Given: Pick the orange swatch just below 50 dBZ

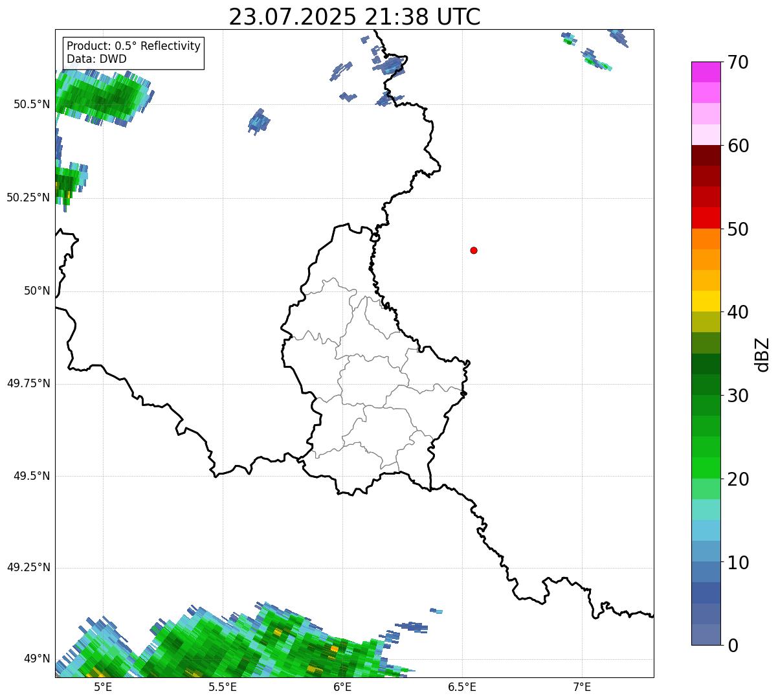Looking at the screenshot, I should pyautogui.click(x=706, y=239).
